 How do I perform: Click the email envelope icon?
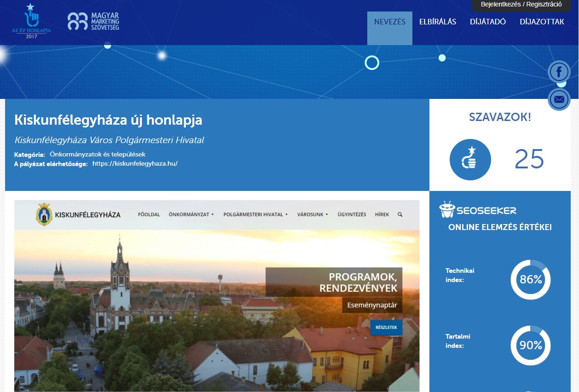point(559,99)
